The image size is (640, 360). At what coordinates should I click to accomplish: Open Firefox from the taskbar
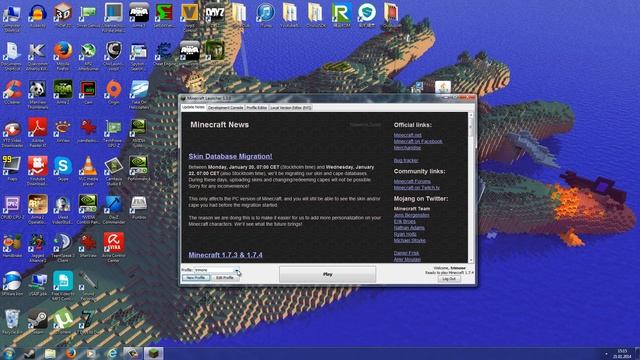click(71, 353)
